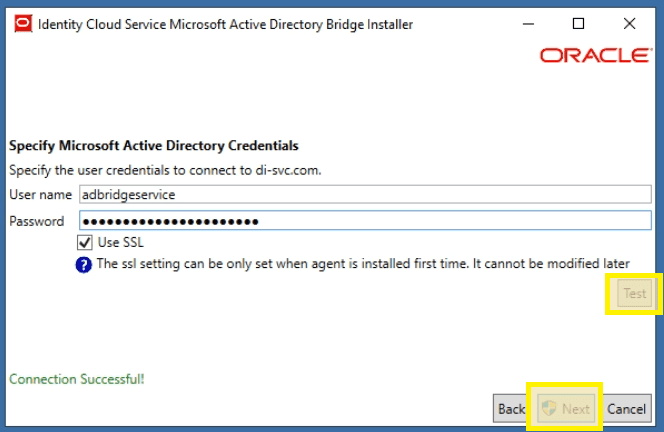Viewport: 664px width, 432px height.
Task: Focus the Password field
Action: (x=365, y=220)
